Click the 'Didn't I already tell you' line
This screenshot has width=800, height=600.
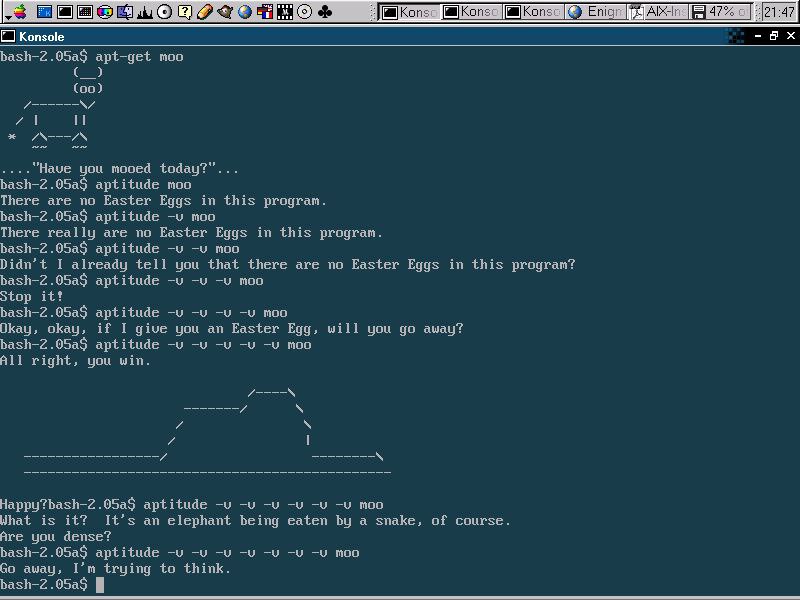click(x=288, y=265)
